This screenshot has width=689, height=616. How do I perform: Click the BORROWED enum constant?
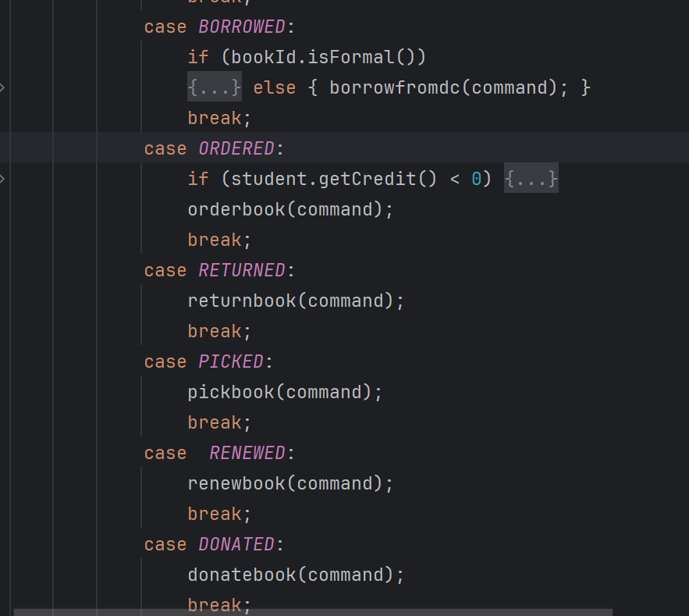coord(242,27)
